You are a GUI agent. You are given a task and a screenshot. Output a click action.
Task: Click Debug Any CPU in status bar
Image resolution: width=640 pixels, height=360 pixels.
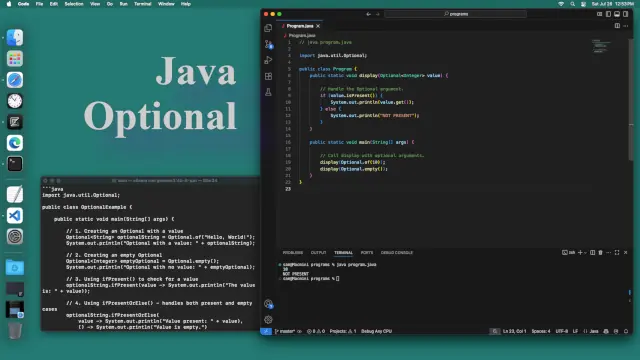pos(376,331)
